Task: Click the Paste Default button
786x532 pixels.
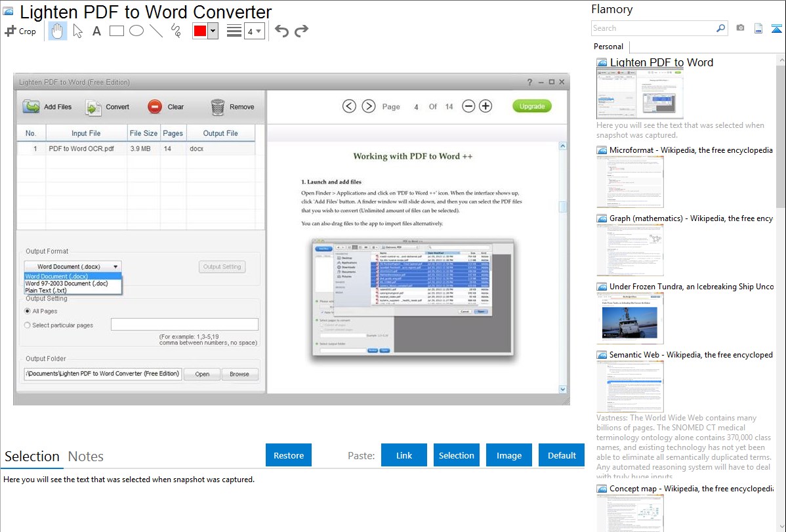Action: click(562, 455)
